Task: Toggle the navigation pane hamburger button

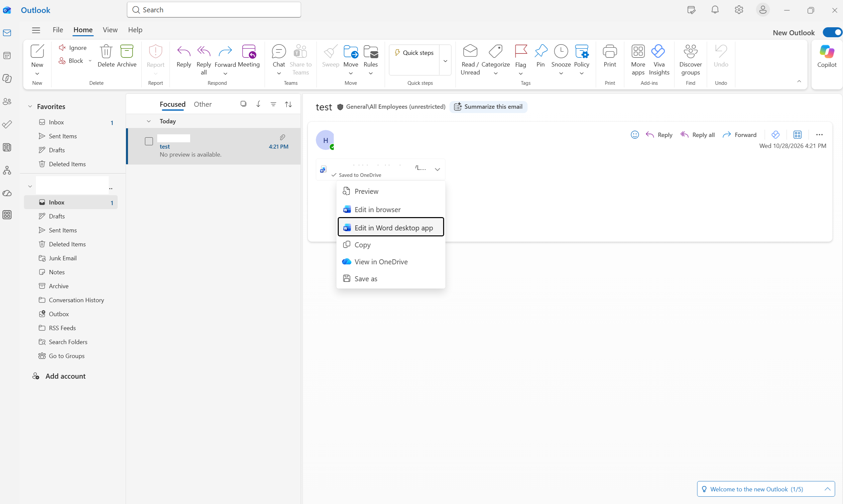Action: 36,30
